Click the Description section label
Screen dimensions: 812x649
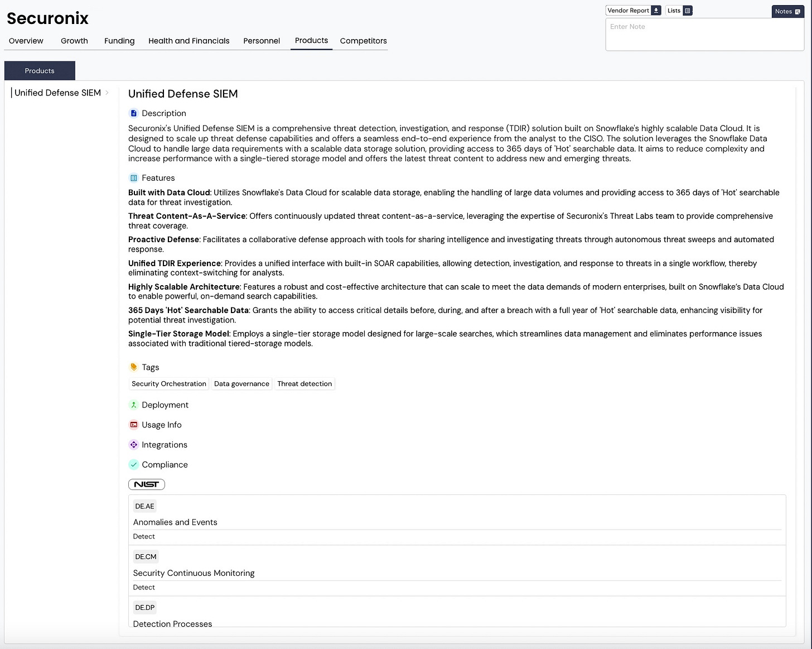[x=164, y=113]
